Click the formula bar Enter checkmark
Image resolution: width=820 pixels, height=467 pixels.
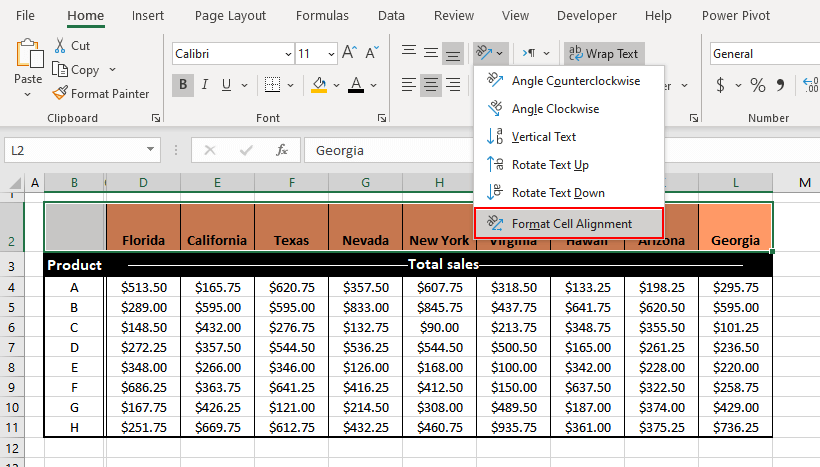pyautogui.click(x=246, y=150)
